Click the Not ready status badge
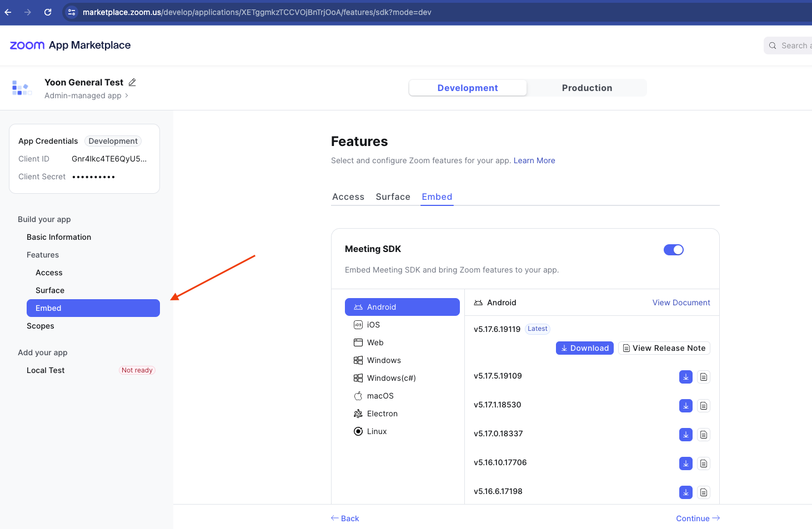The image size is (812, 529). pyautogui.click(x=137, y=370)
